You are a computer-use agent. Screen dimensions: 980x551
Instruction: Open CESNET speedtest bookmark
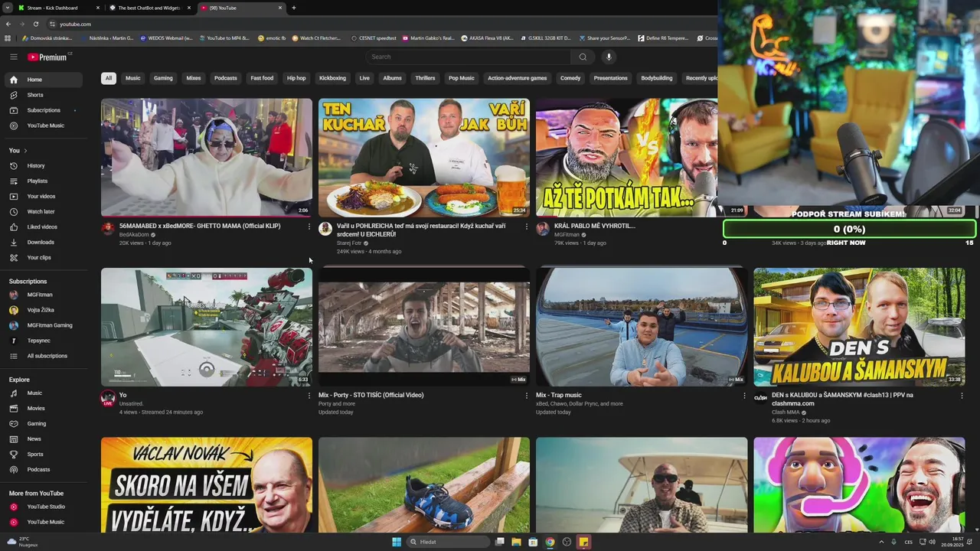coord(374,37)
